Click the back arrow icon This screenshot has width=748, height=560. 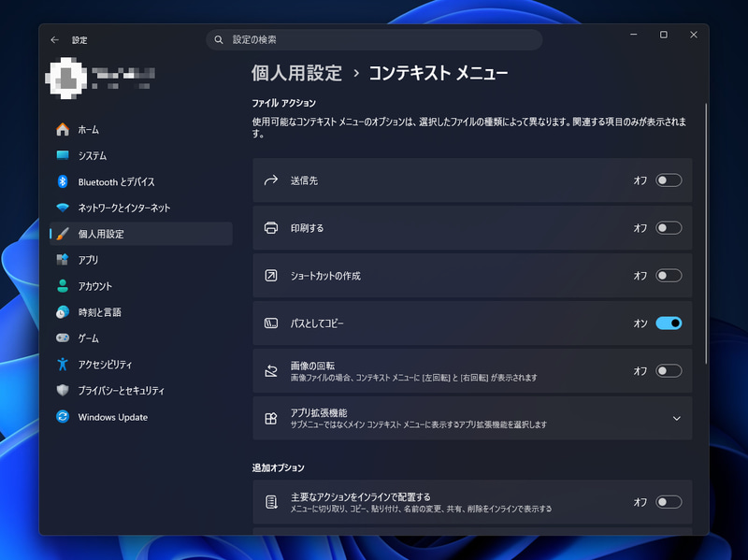54,40
